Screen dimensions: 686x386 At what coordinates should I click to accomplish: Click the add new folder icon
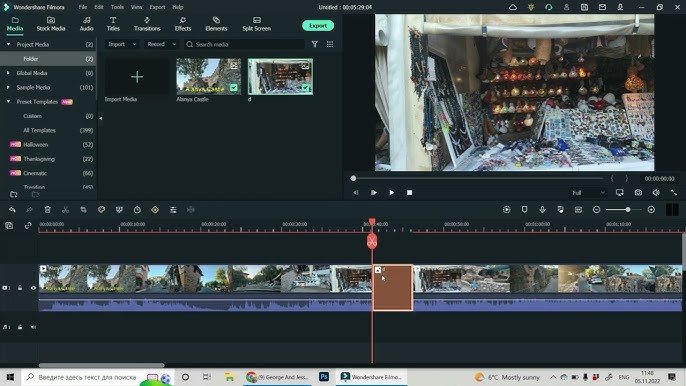pos(14,194)
